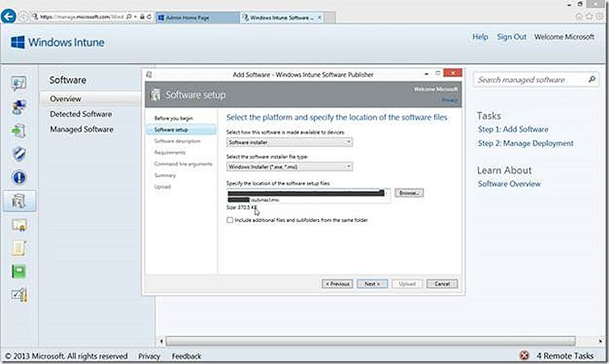
Task: Select Managed Software menu item
Action: tap(81, 129)
